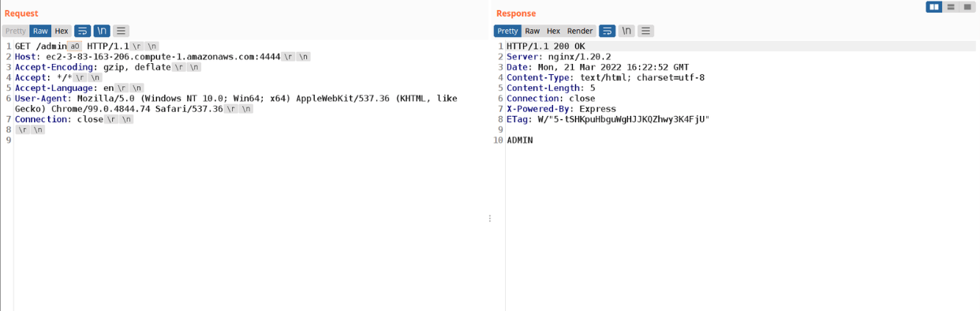980x311 pixels.
Task: Click the ETag header in response
Action: (608, 118)
